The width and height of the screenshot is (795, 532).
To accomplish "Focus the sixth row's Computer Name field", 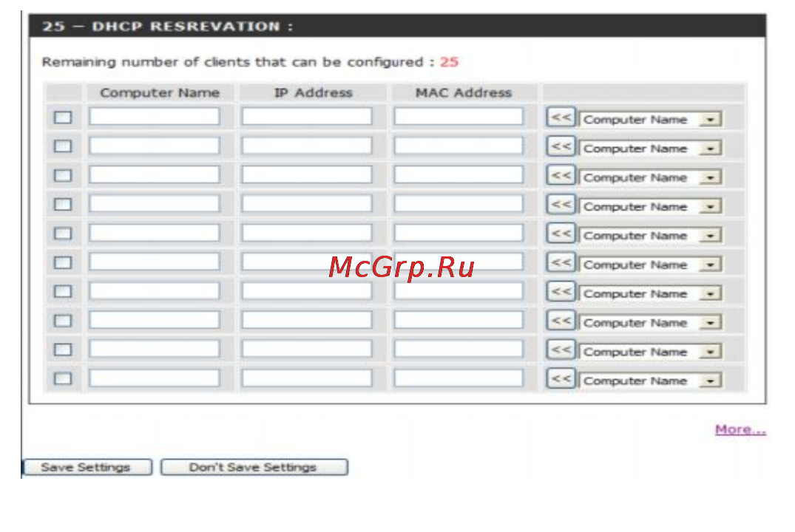I will click(x=155, y=262).
